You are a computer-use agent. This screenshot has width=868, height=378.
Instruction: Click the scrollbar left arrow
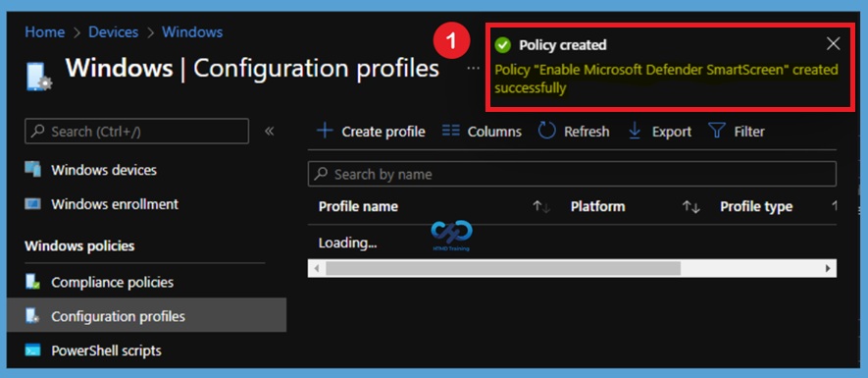[x=316, y=268]
